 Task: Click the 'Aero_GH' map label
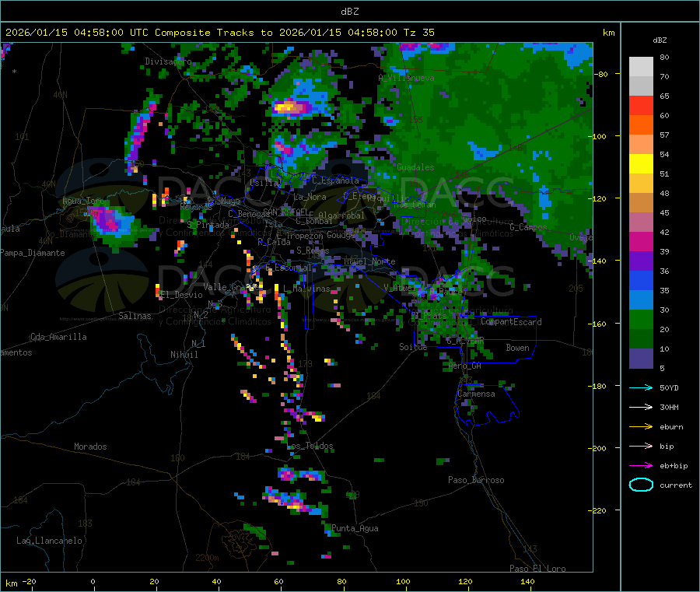tap(465, 366)
